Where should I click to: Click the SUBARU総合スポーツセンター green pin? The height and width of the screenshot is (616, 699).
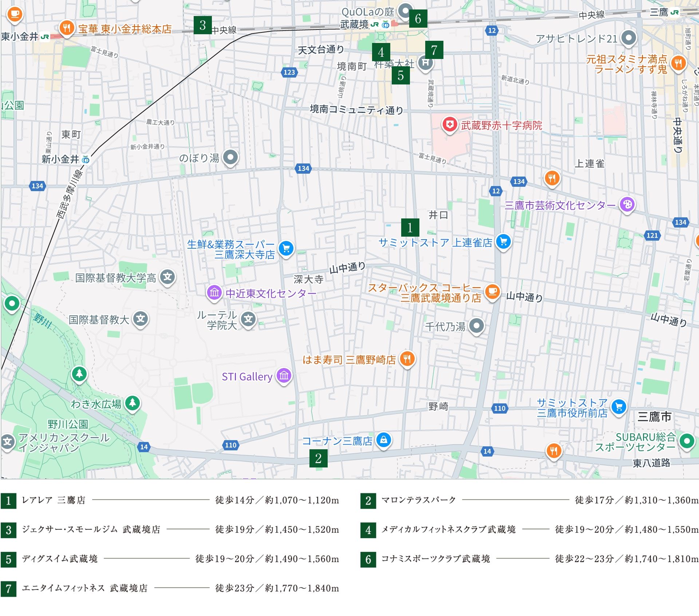coord(687,441)
